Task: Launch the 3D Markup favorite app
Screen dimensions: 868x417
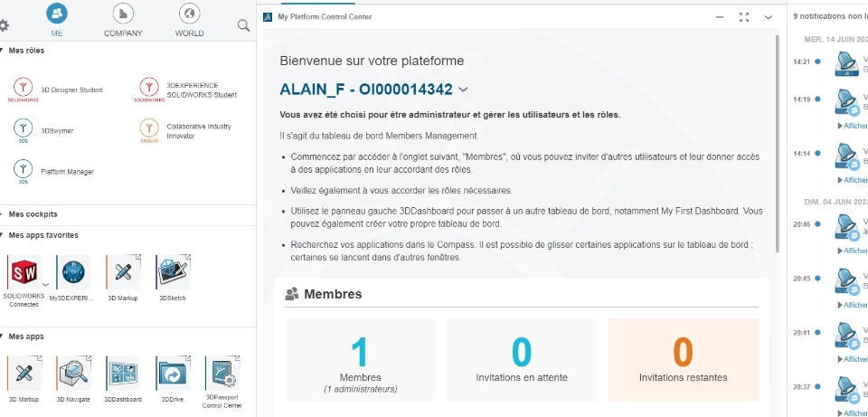Action: click(123, 273)
